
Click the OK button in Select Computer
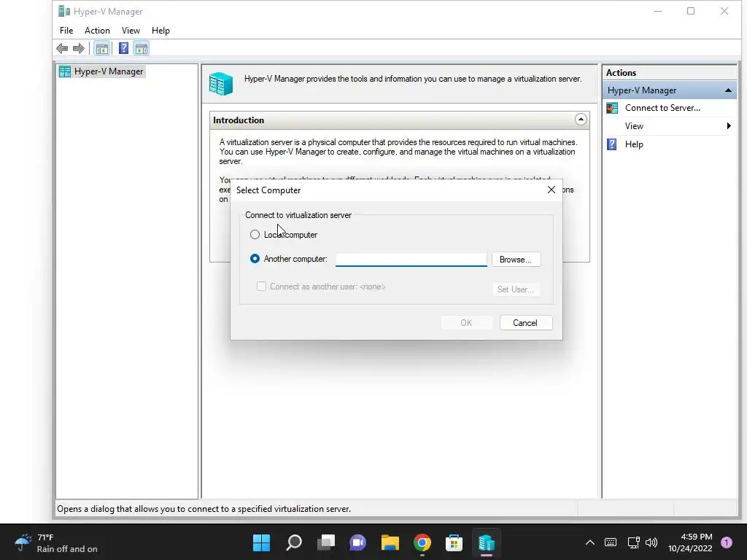[466, 323]
